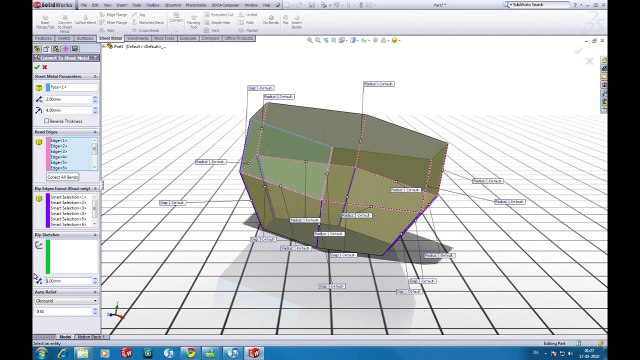Viewport: 640px width, 360px height.
Task: Enable the Reverse Thickness checkbox
Action: (47, 121)
